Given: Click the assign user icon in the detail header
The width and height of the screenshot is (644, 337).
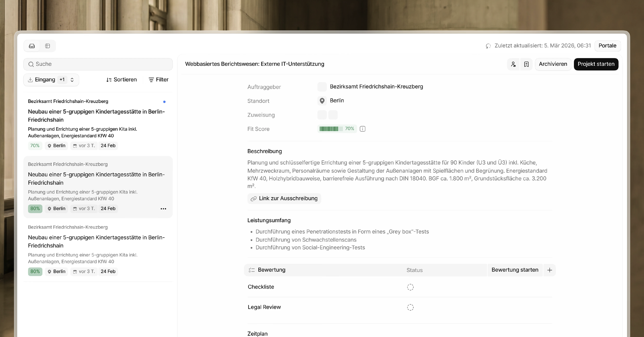Looking at the screenshot, I should tap(513, 64).
